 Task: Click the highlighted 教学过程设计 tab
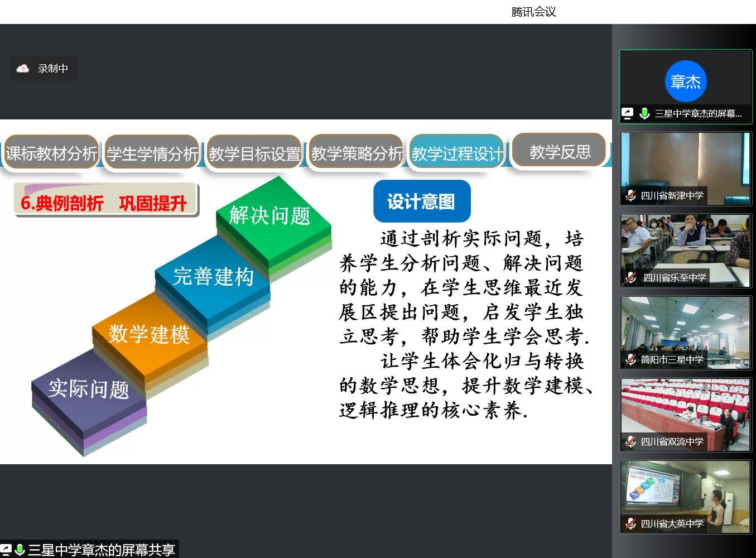(457, 153)
